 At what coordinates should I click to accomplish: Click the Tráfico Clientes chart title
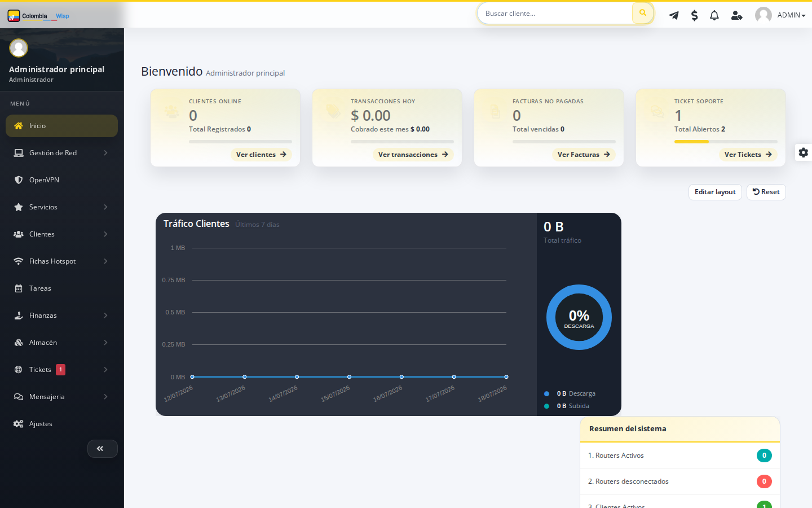click(x=196, y=224)
